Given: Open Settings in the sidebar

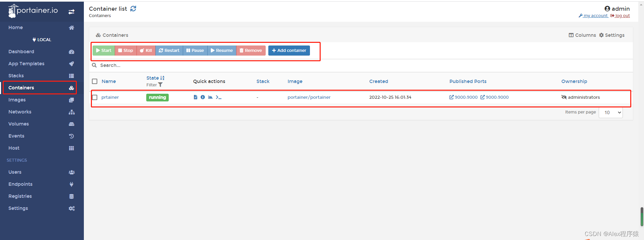Looking at the screenshot, I should pos(42,208).
